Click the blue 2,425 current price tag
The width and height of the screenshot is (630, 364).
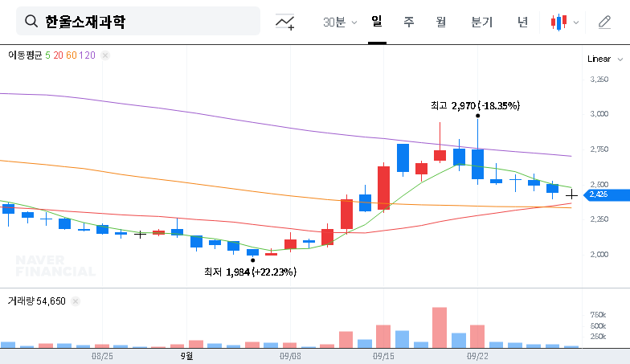click(597, 194)
